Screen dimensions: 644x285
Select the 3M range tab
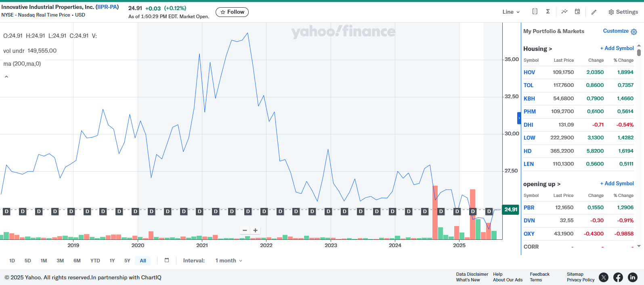pyautogui.click(x=60, y=261)
